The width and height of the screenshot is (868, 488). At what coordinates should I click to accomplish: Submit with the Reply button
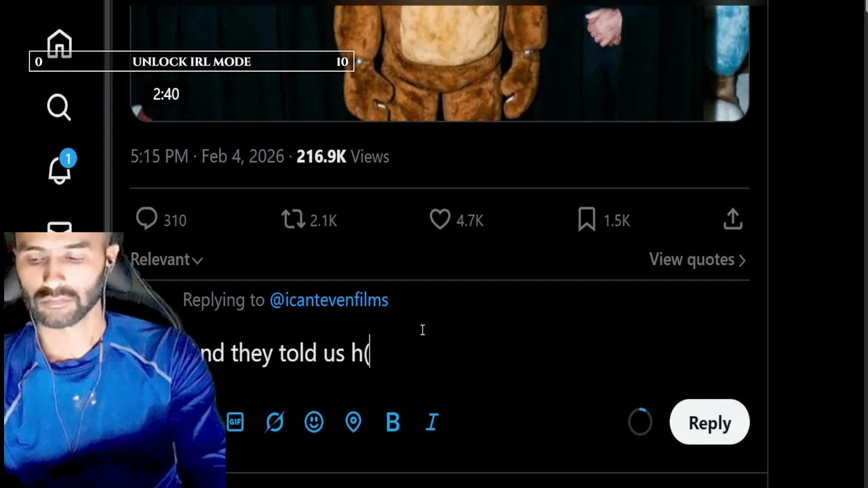(709, 423)
